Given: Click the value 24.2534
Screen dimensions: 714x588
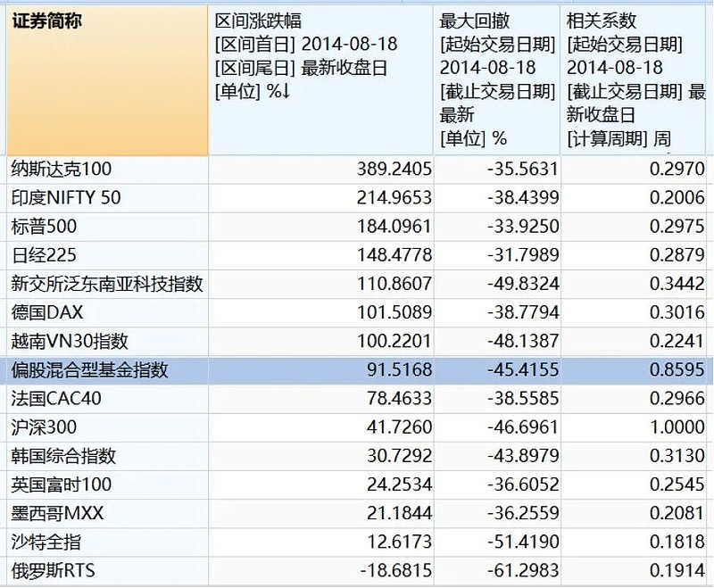Looking at the screenshot, I should (x=399, y=484).
